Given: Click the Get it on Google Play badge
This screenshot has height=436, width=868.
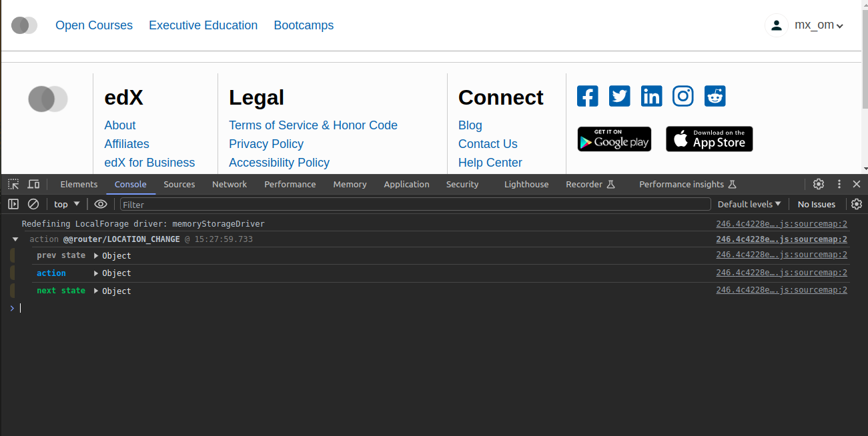Looking at the screenshot, I should 614,139.
